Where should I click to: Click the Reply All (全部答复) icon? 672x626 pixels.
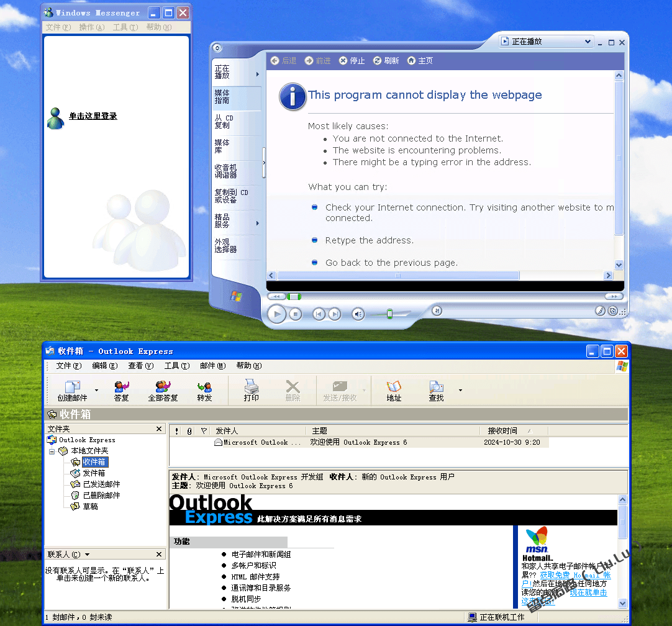coord(163,391)
